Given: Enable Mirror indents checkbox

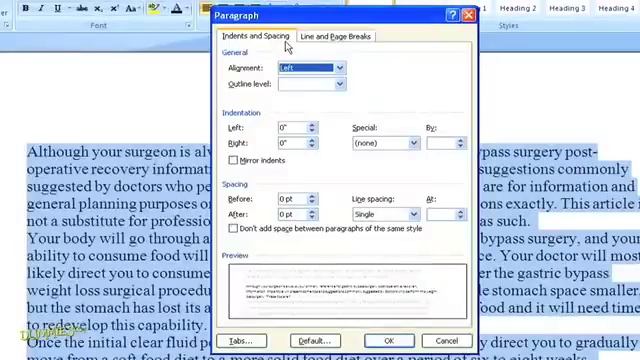Looking at the screenshot, I should point(233,160).
